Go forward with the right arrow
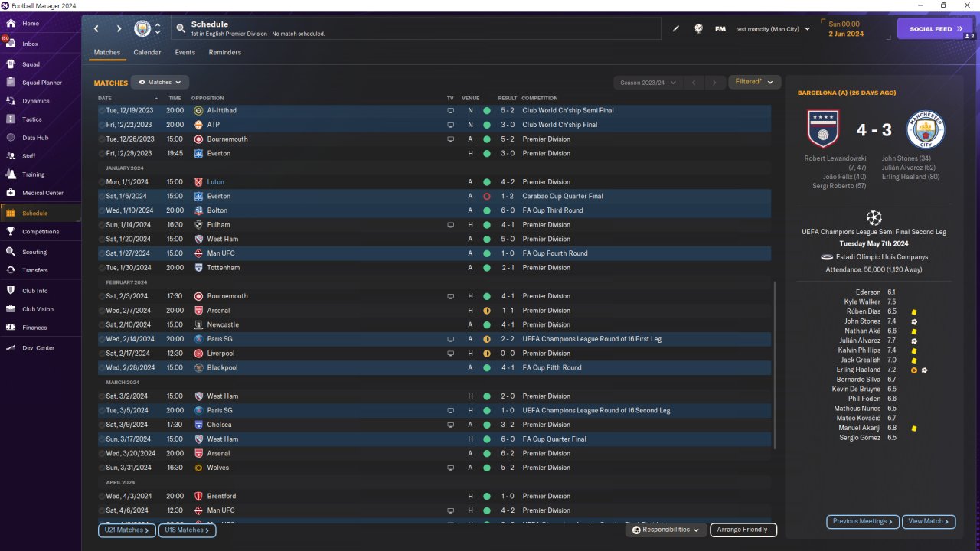980x551 pixels. (119, 29)
